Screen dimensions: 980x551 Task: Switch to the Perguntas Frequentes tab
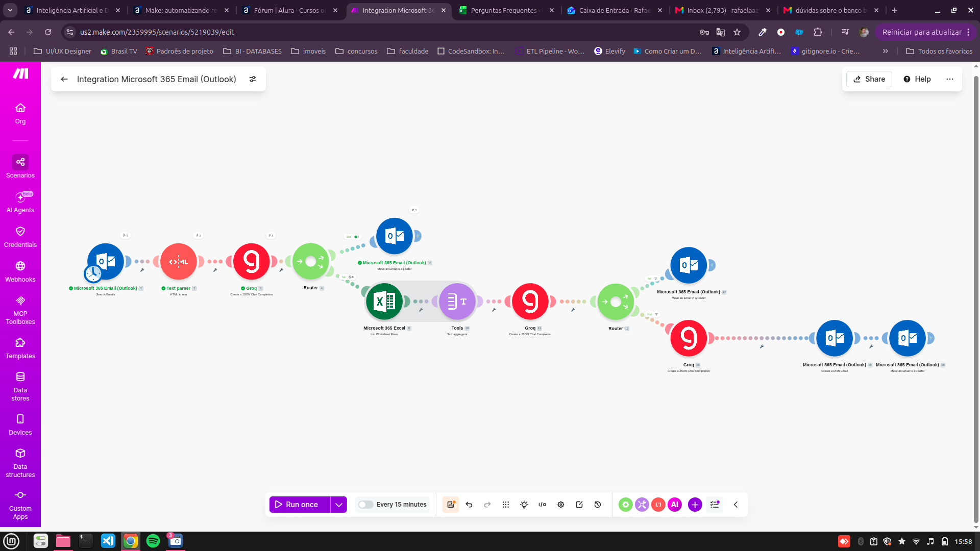tap(505, 10)
